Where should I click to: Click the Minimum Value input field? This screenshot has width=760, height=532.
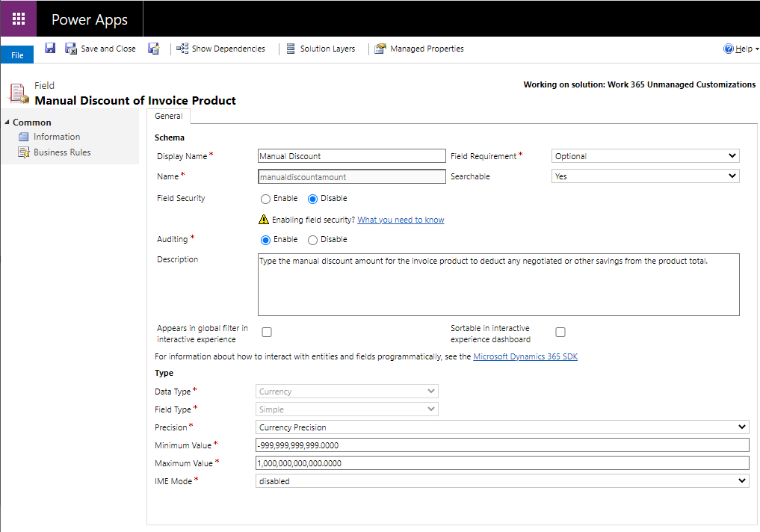tap(502, 445)
